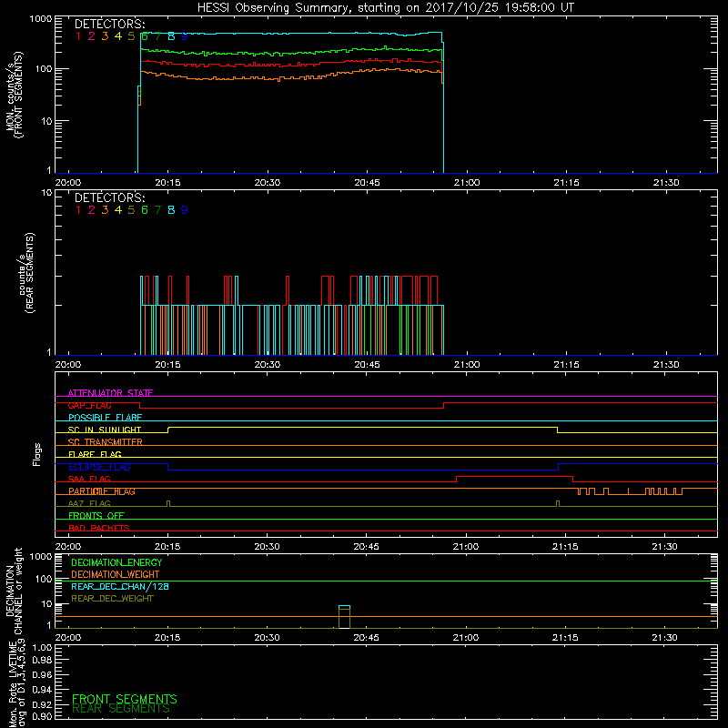Click 21:30 tick label under the Flags plot
Screen dimensions: 728x728
point(664,547)
